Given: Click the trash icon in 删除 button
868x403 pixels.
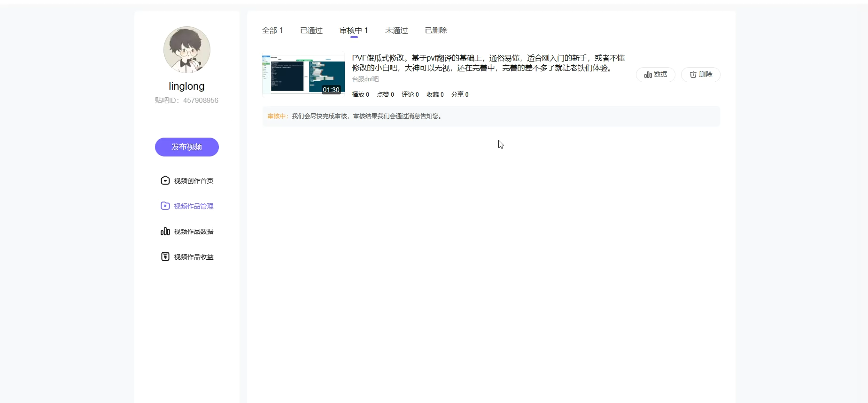Looking at the screenshot, I should [693, 75].
